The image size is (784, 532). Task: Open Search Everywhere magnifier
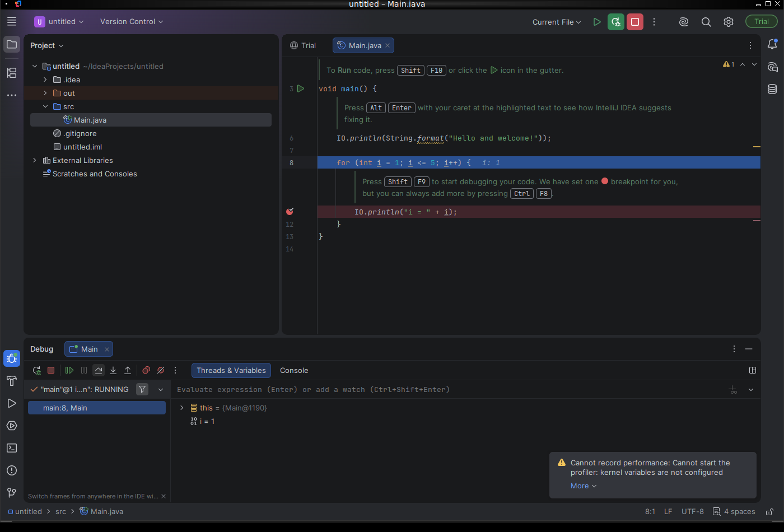pos(706,22)
